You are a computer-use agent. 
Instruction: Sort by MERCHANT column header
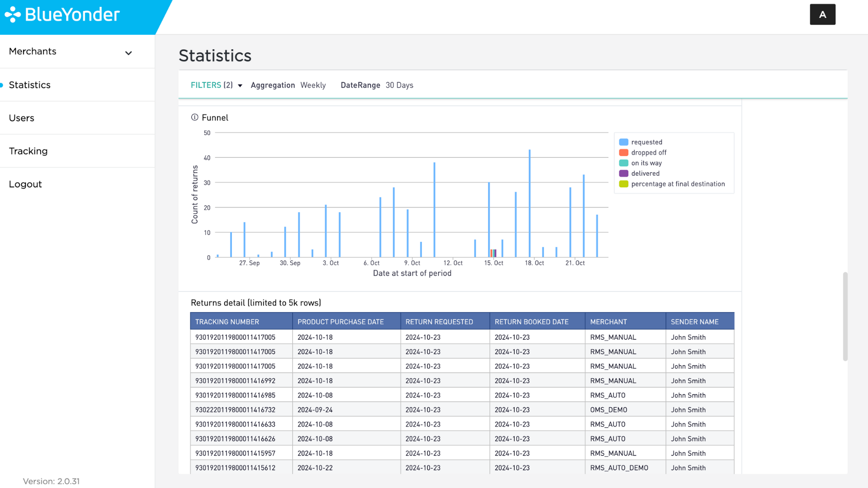click(x=625, y=321)
